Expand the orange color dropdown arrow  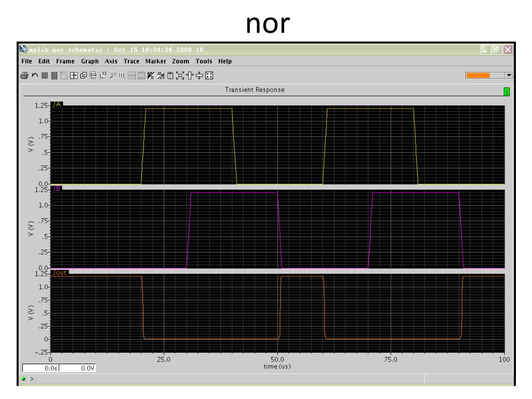pyautogui.click(x=509, y=76)
